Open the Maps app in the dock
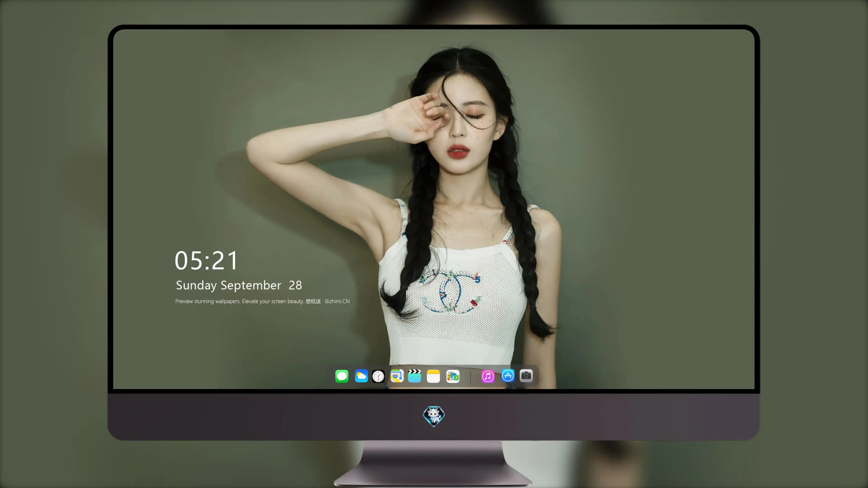The width and height of the screenshot is (868, 488). [397, 376]
